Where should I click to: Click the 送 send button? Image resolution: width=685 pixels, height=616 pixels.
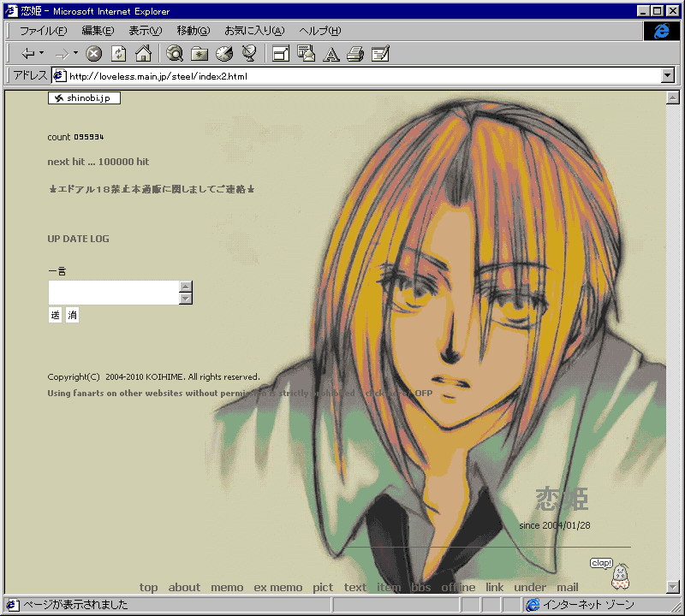tap(55, 315)
